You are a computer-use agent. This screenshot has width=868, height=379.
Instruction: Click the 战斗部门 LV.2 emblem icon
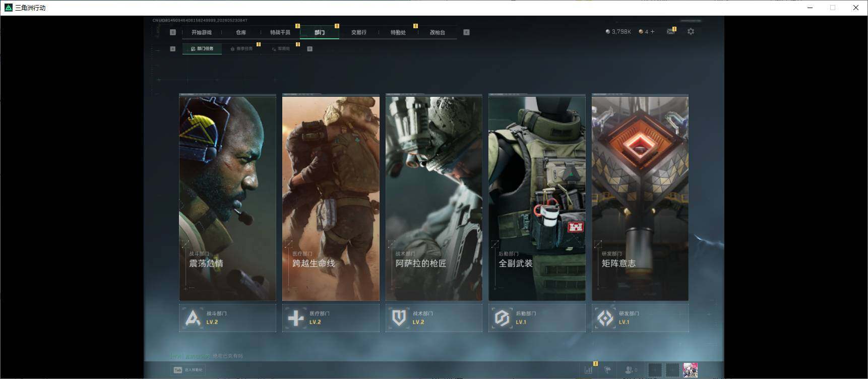[x=193, y=318]
